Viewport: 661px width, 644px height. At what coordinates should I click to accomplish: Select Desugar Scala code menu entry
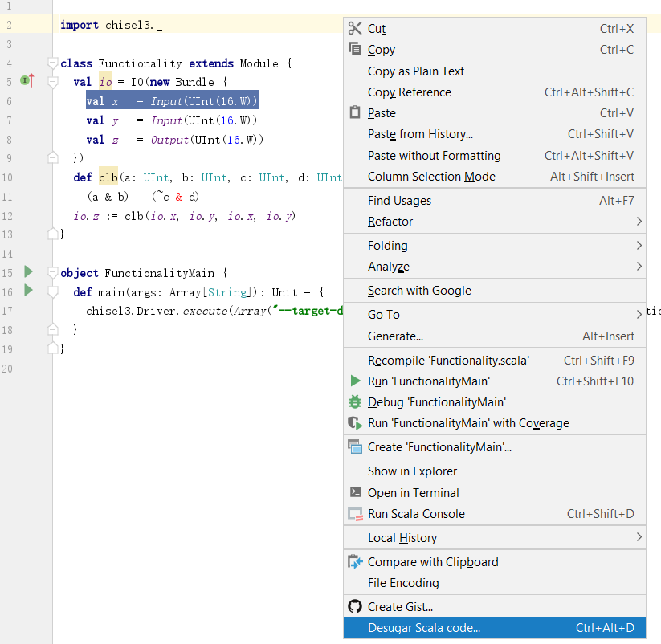pos(424,628)
